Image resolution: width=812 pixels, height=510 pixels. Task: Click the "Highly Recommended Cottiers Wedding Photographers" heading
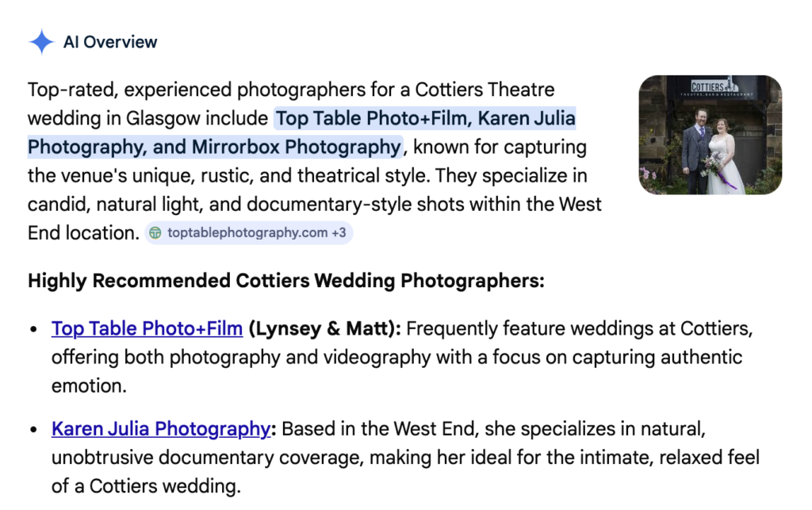tap(285, 281)
